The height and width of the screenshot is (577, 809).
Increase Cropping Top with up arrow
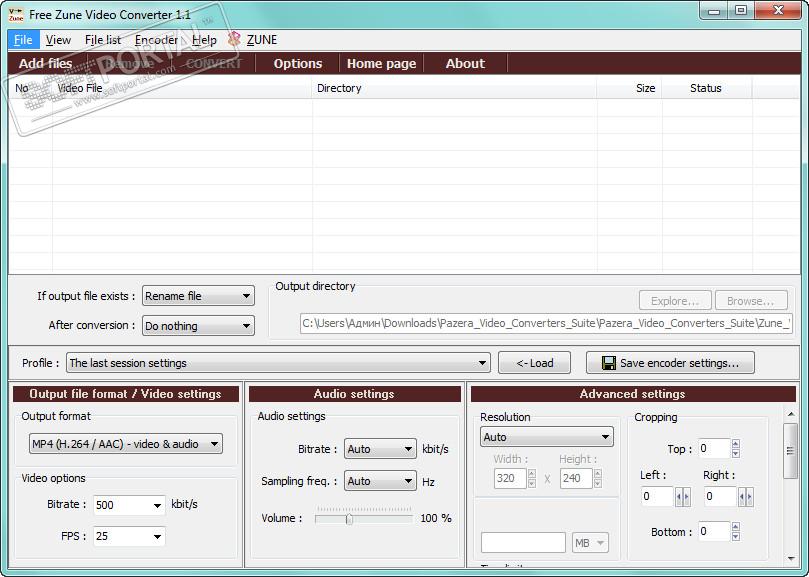coord(736,444)
